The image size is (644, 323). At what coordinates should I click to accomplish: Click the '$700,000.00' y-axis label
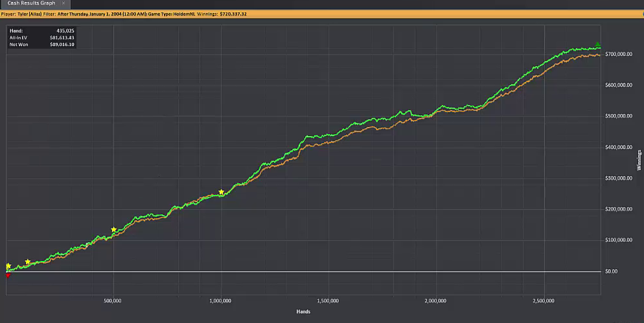[x=619, y=54]
